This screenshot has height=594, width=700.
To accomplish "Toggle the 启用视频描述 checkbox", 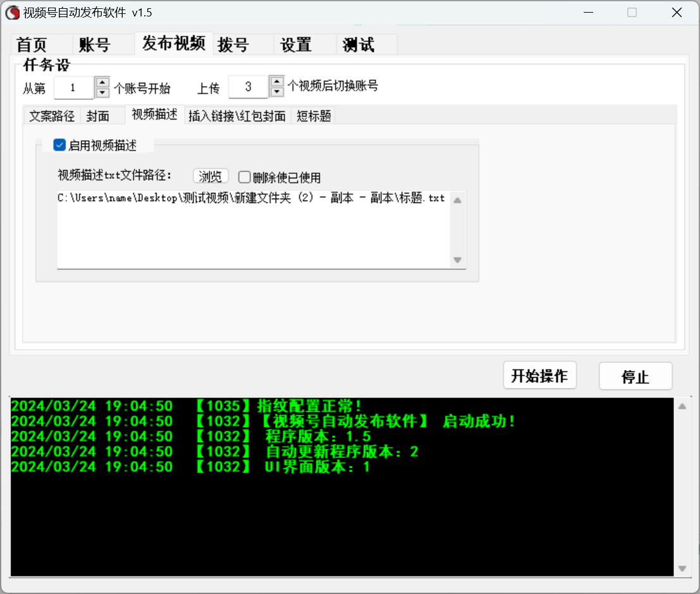I will 59,145.
